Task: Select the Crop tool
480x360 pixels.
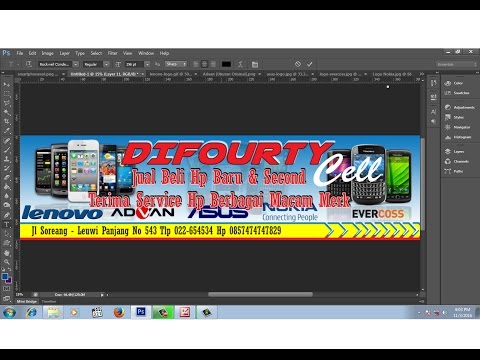Action: pos(7,122)
